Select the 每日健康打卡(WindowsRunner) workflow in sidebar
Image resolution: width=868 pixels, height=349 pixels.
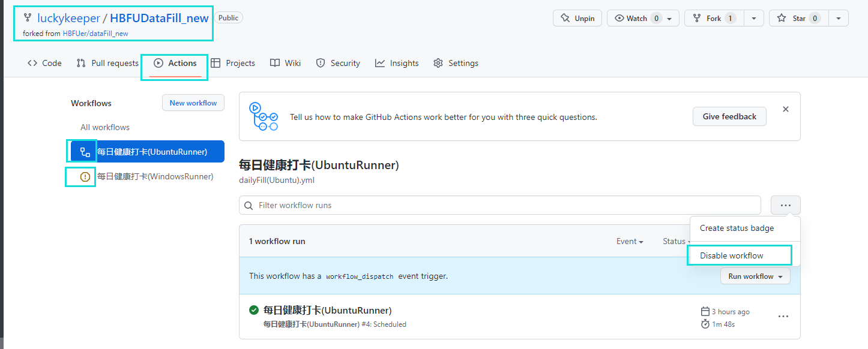coord(148,176)
